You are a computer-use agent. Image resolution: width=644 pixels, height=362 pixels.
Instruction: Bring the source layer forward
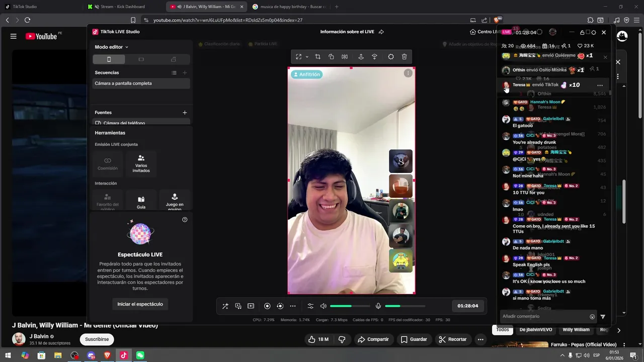tap(361, 57)
